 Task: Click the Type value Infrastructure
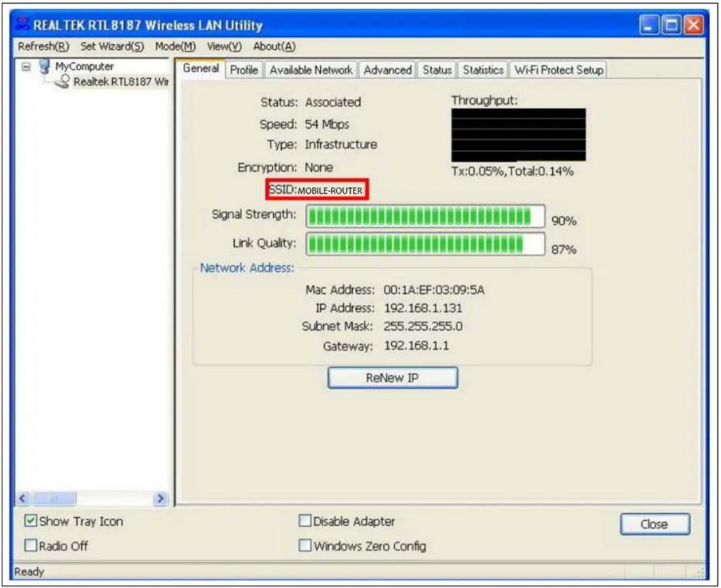[x=341, y=144]
